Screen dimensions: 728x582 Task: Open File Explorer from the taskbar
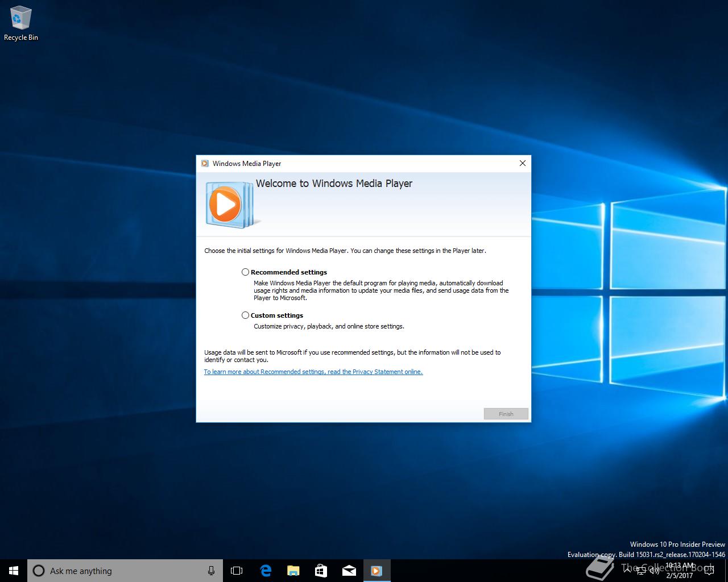point(293,571)
